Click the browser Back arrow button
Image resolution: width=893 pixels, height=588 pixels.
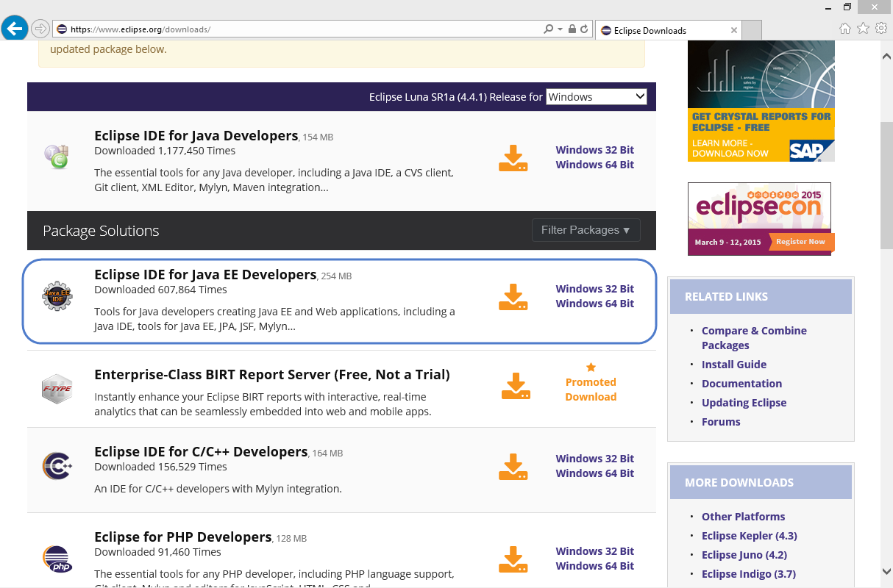[x=14, y=29]
